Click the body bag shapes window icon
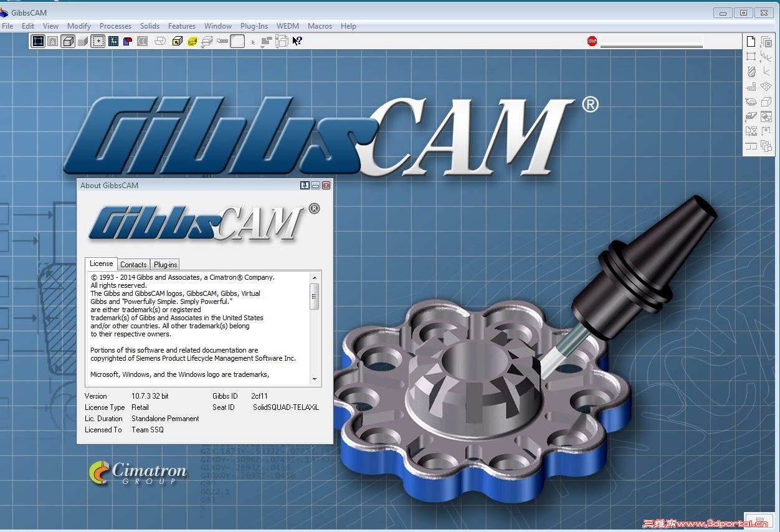 coord(766,116)
